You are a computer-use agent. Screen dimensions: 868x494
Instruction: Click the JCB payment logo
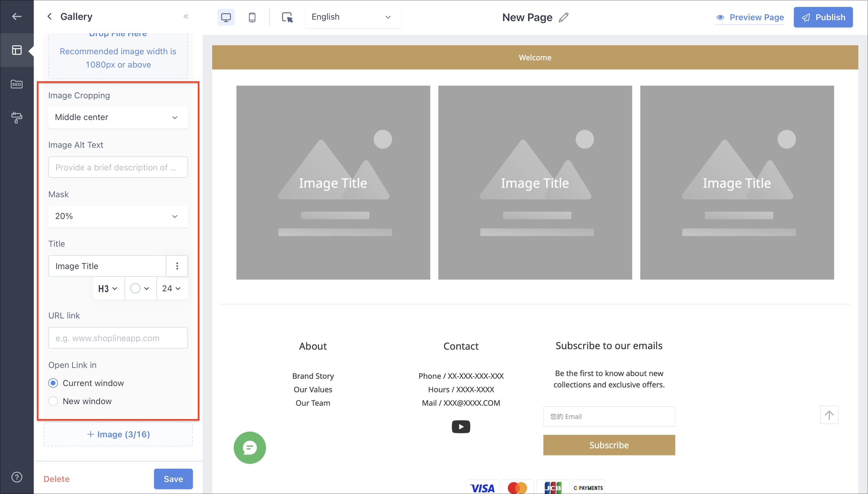click(x=553, y=488)
